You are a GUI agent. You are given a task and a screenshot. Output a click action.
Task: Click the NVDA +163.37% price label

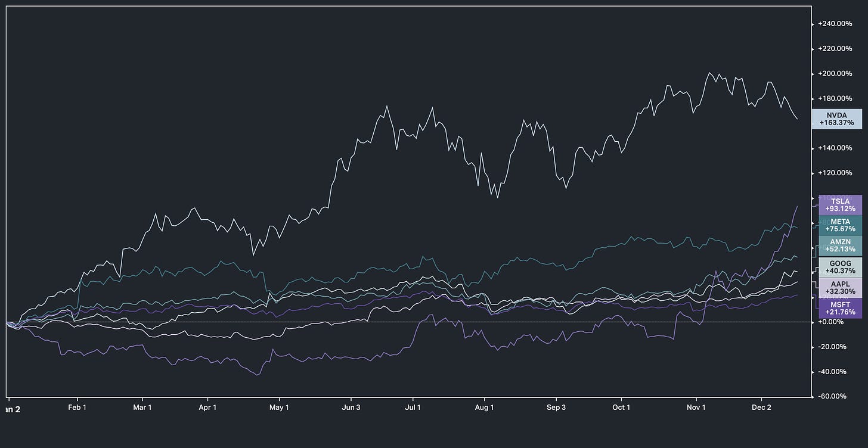837,119
